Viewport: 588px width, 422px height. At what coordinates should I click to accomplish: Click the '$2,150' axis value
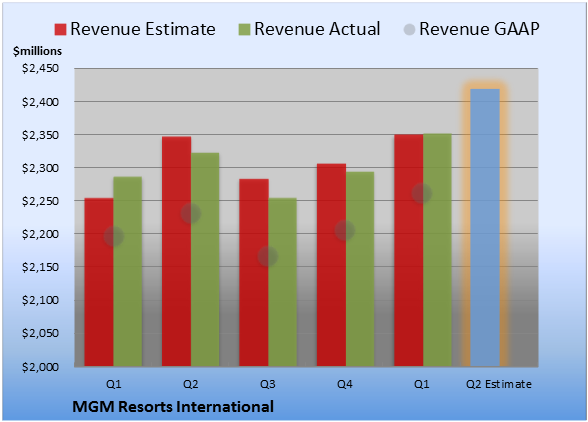pyautogui.click(x=40, y=267)
